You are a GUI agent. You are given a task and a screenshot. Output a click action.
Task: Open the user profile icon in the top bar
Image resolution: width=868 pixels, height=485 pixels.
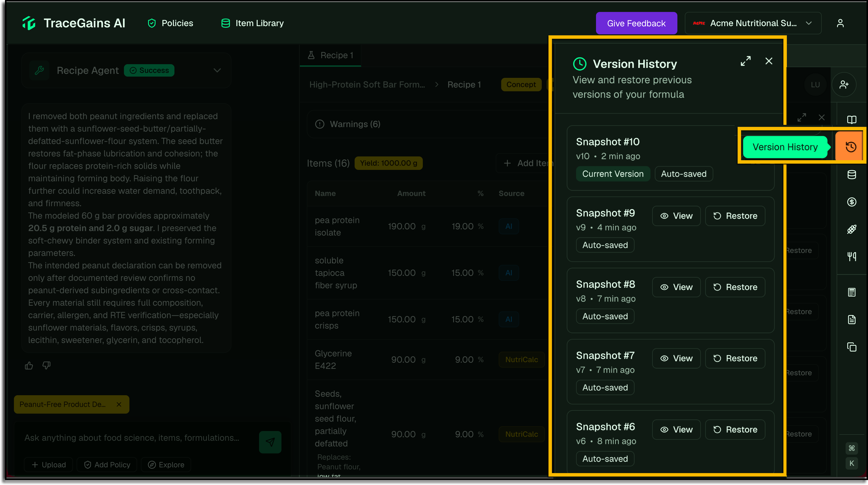(x=840, y=23)
